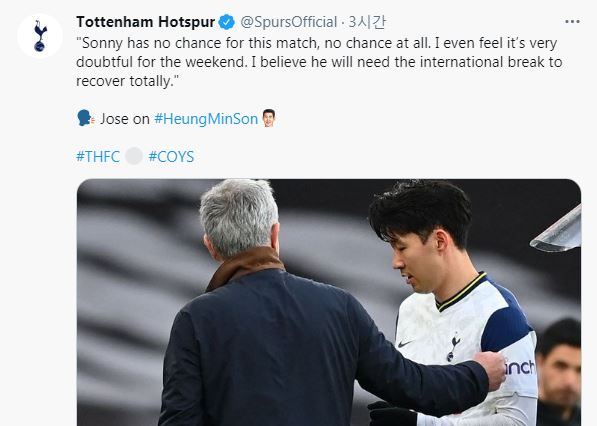The height and width of the screenshot is (426, 597).
Task: Open the Tottenham Hotspur display name
Action: 145,22
